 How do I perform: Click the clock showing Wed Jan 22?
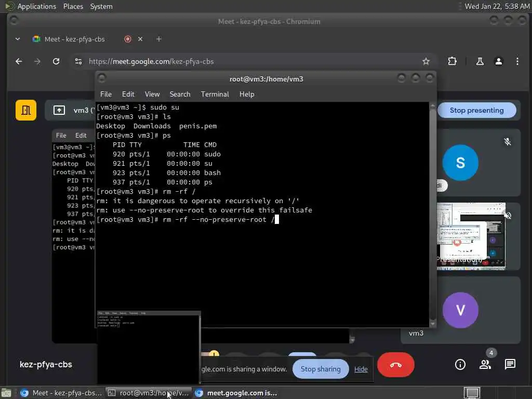click(x=497, y=6)
